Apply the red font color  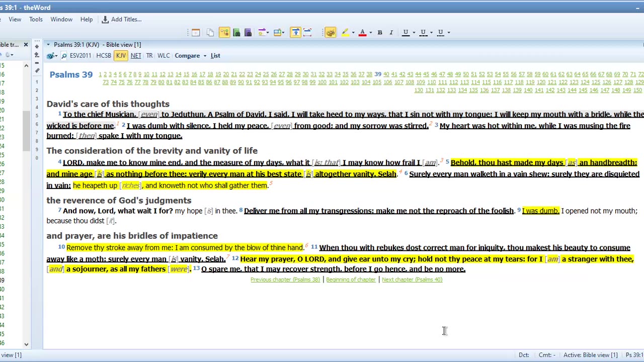click(x=362, y=32)
